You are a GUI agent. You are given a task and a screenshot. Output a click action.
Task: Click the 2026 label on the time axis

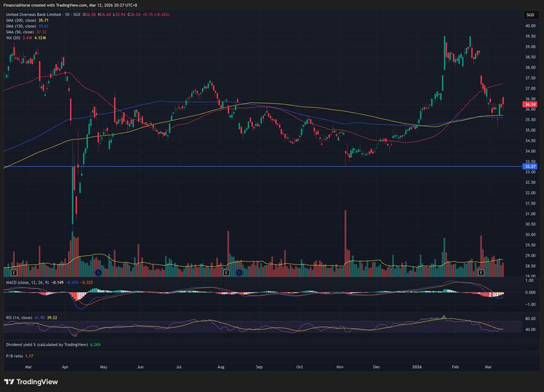click(417, 366)
